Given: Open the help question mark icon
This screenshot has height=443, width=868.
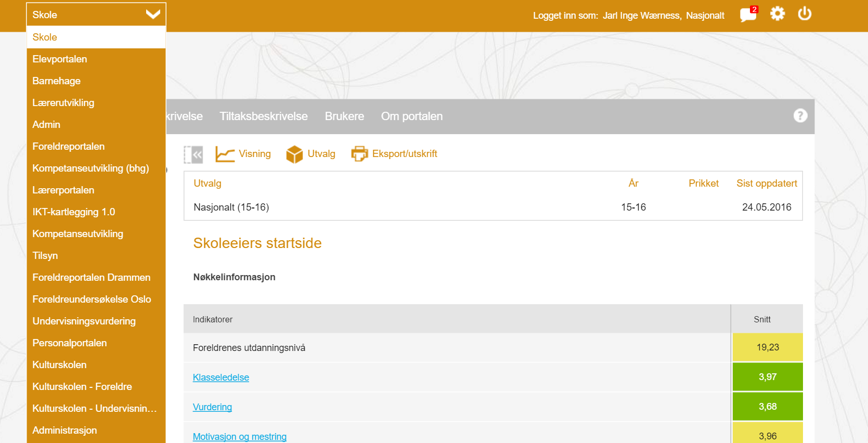Looking at the screenshot, I should [800, 115].
